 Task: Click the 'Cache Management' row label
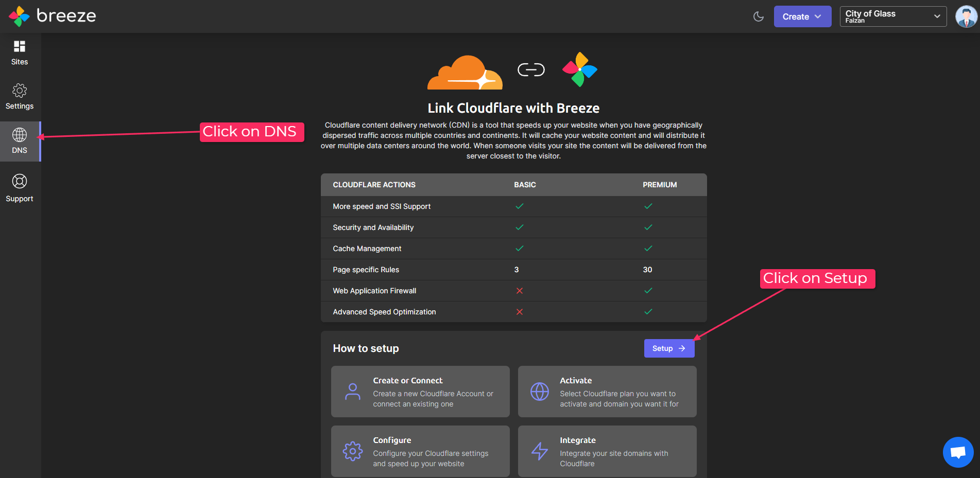coord(367,249)
